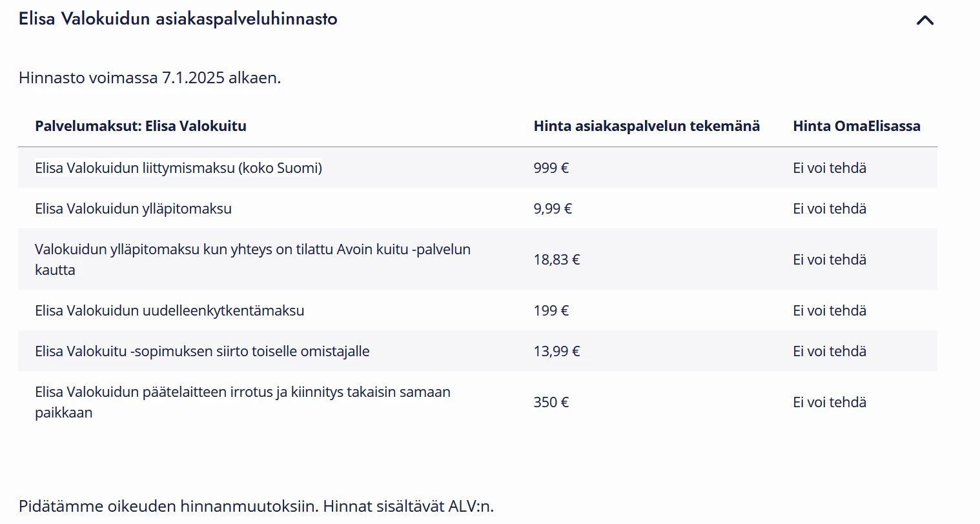
Task: Click the 13,99 € price cell
Action: [556, 351]
